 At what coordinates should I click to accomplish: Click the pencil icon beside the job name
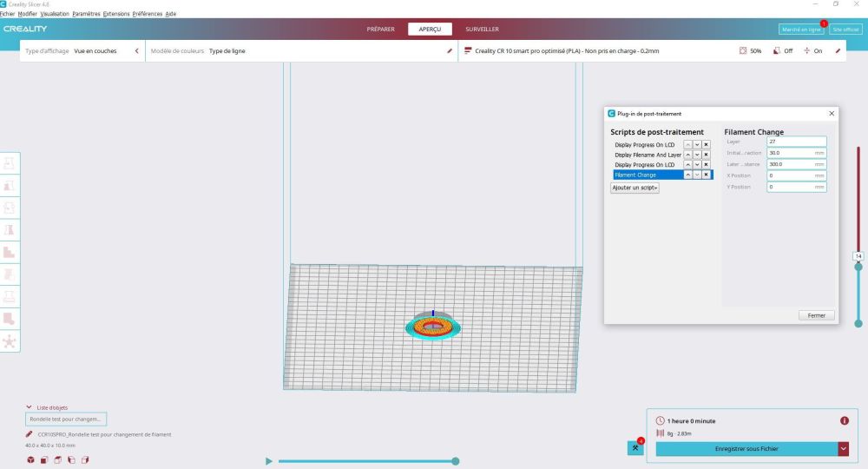[x=29, y=434]
